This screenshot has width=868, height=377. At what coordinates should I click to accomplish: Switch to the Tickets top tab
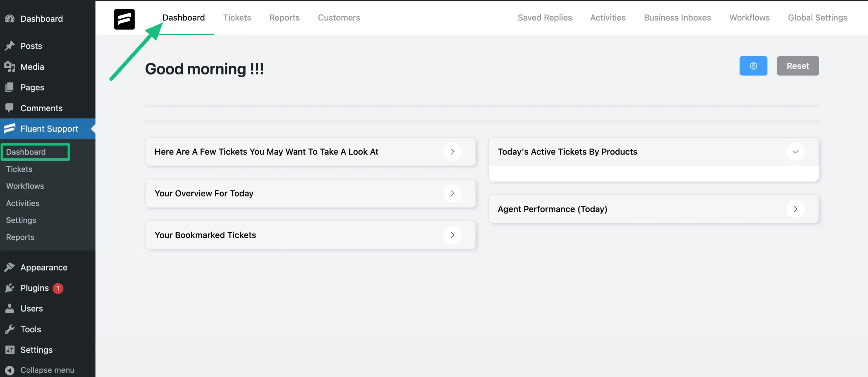click(x=237, y=18)
